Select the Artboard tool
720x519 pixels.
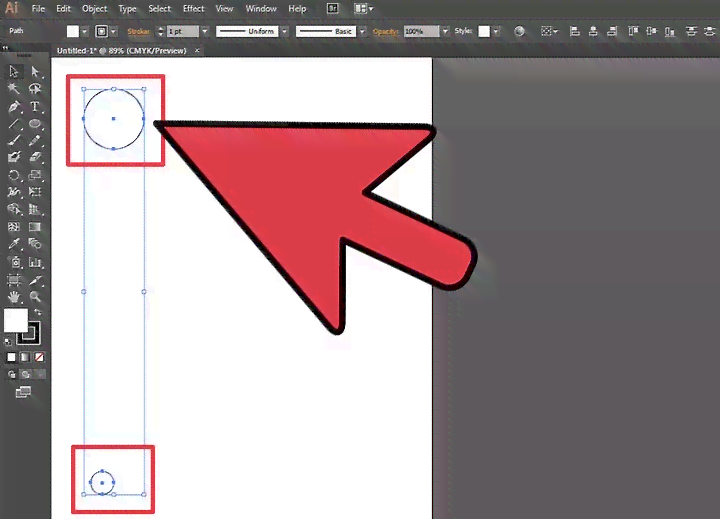pos(14,280)
